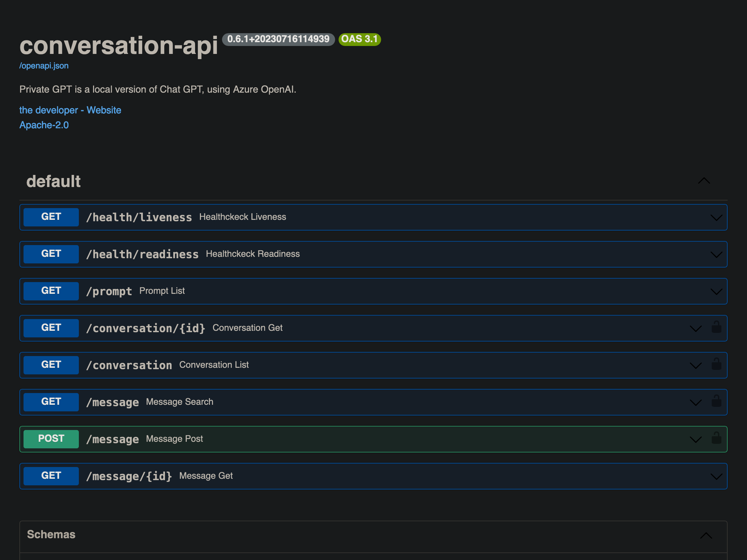Screen dimensions: 747x560
Task: Click Message Search endpoint summary
Action: [179, 402]
